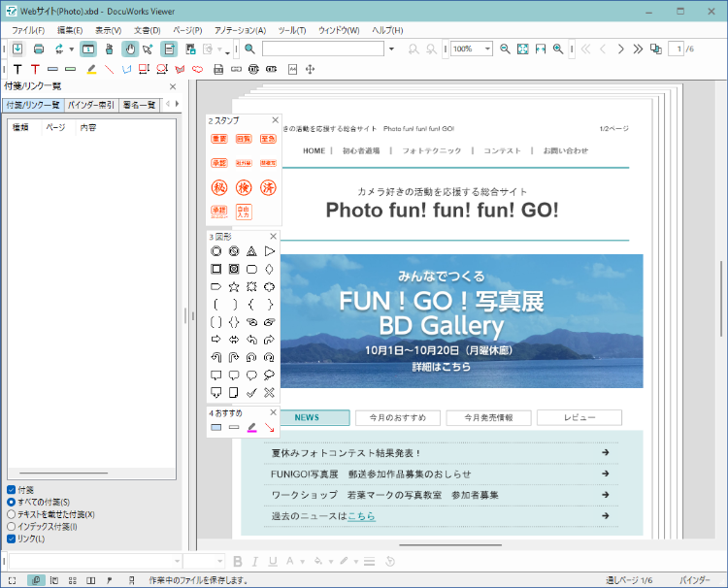Pick the round 済 stamp

(268, 188)
